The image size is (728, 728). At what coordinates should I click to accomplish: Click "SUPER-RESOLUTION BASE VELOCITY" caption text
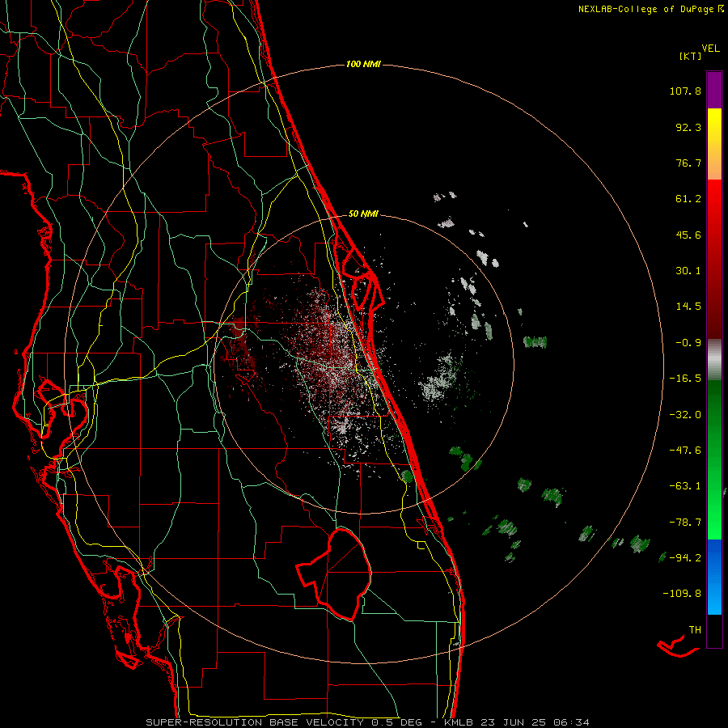point(255,722)
